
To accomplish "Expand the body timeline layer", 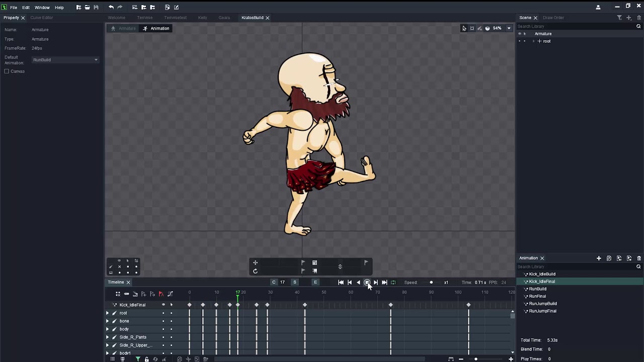I will point(107,329).
